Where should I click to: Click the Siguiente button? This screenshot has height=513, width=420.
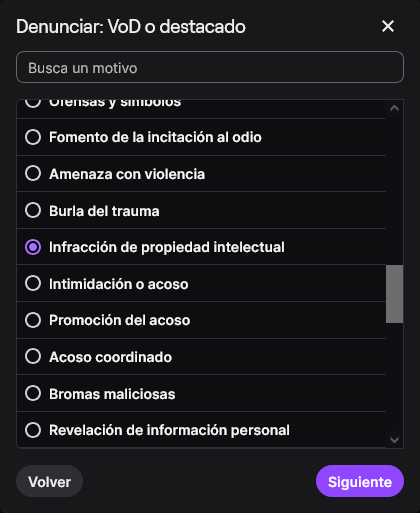pyautogui.click(x=360, y=482)
